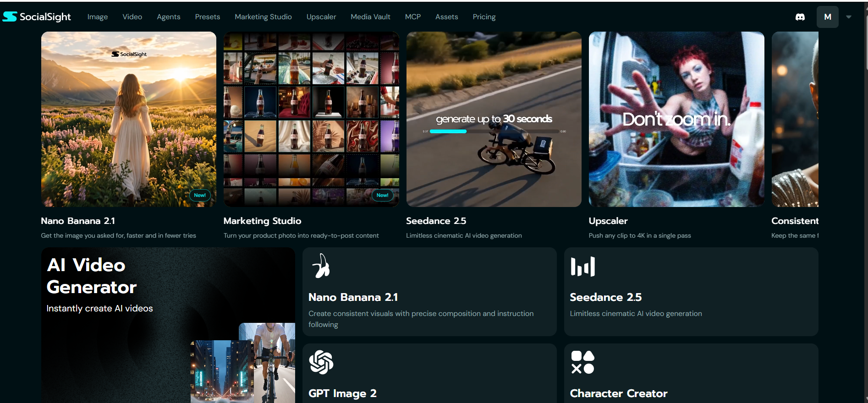
Task: Click the Seedance bars icon
Action: (x=582, y=267)
